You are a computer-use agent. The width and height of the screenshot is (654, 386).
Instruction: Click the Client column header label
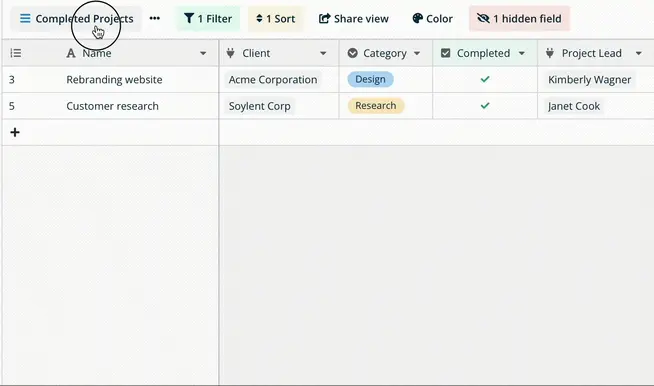click(256, 53)
